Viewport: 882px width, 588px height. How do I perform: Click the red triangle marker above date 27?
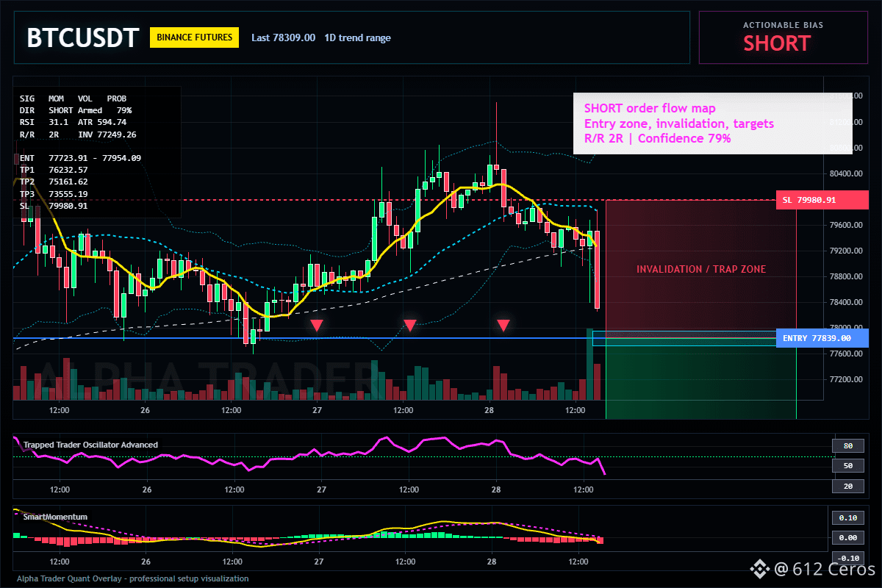tap(317, 325)
